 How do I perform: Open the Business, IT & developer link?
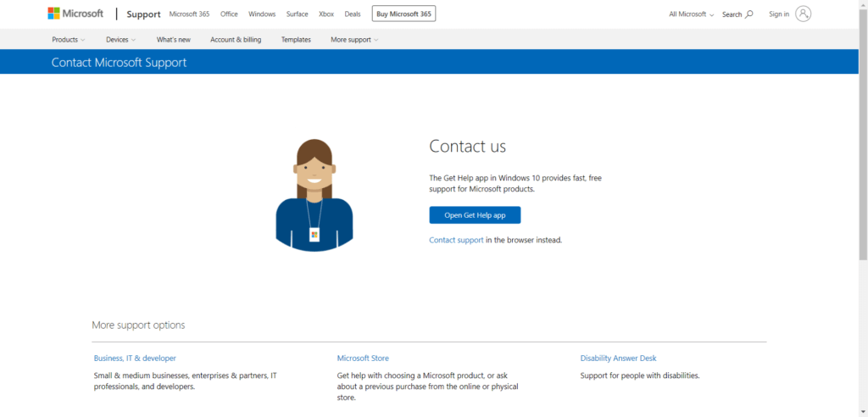pyautogui.click(x=135, y=359)
